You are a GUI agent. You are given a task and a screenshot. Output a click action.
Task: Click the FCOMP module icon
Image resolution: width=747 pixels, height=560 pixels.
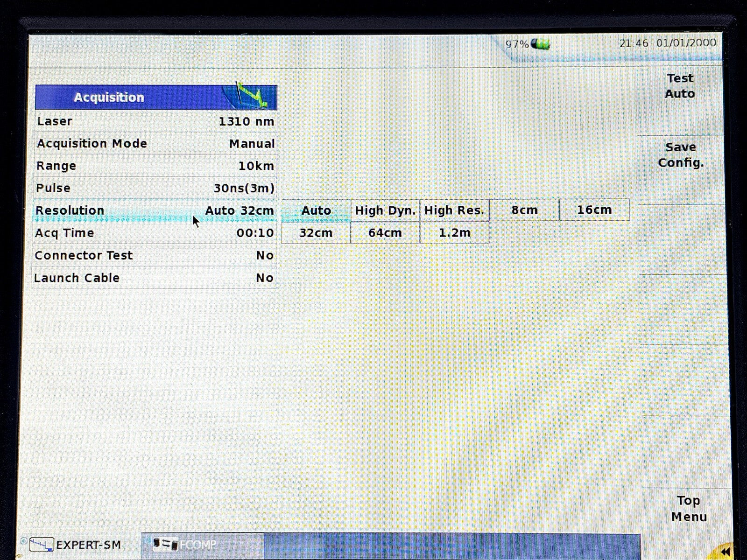coord(166,544)
